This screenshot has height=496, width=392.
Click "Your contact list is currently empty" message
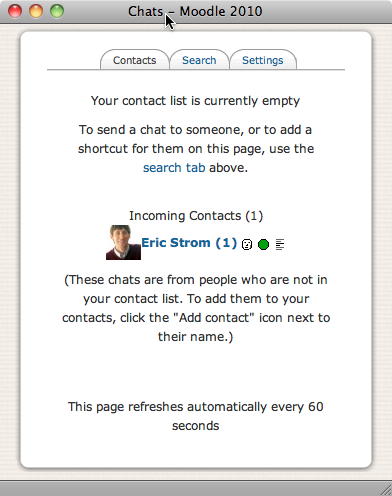(195, 101)
